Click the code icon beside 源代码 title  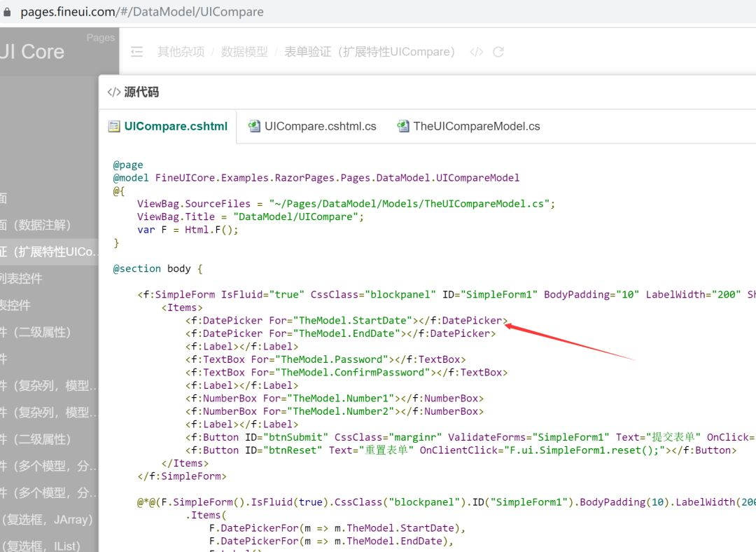pyautogui.click(x=114, y=92)
